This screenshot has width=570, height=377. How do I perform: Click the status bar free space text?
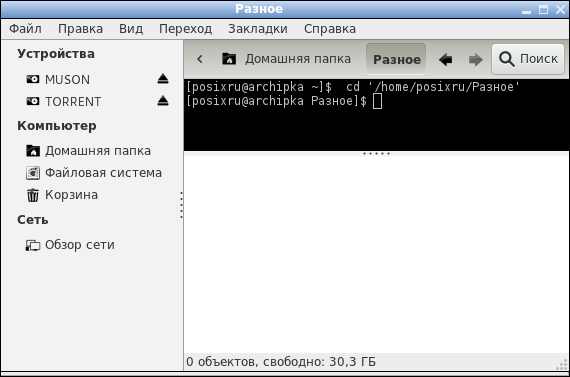[x=281, y=362]
